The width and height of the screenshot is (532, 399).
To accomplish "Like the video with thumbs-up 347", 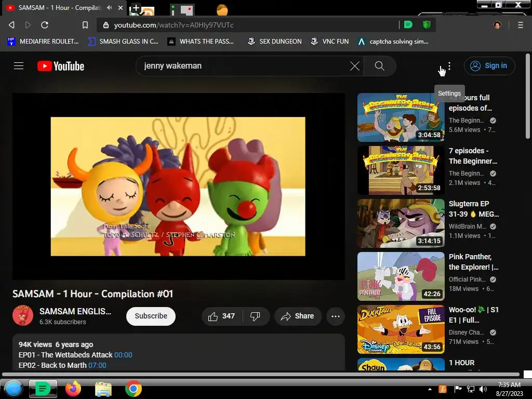I will (x=222, y=316).
